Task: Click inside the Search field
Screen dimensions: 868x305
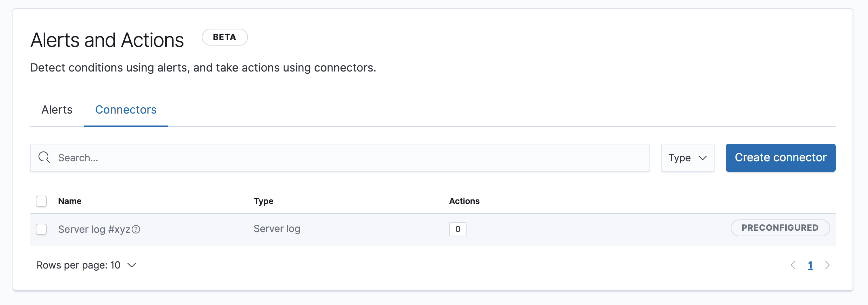Action: [x=210, y=157]
